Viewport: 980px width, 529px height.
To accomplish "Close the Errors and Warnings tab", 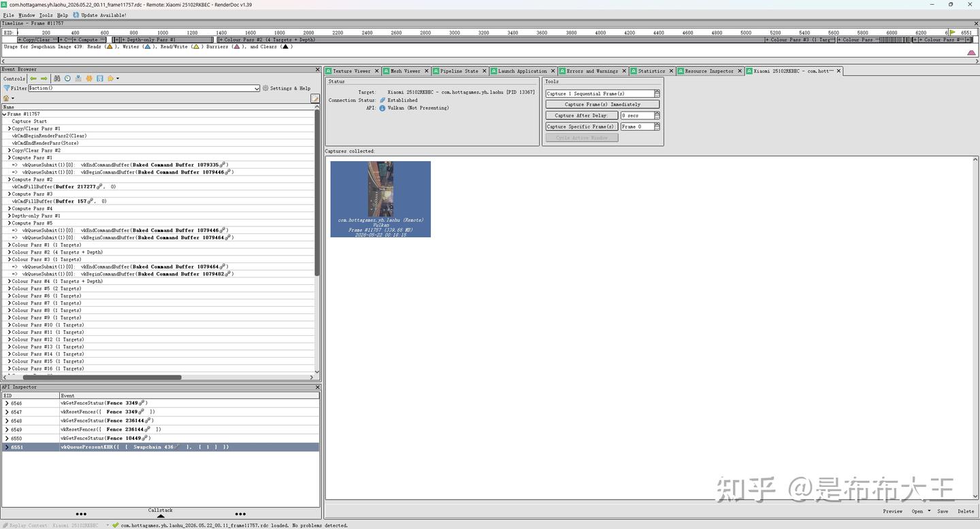I will [x=624, y=71].
